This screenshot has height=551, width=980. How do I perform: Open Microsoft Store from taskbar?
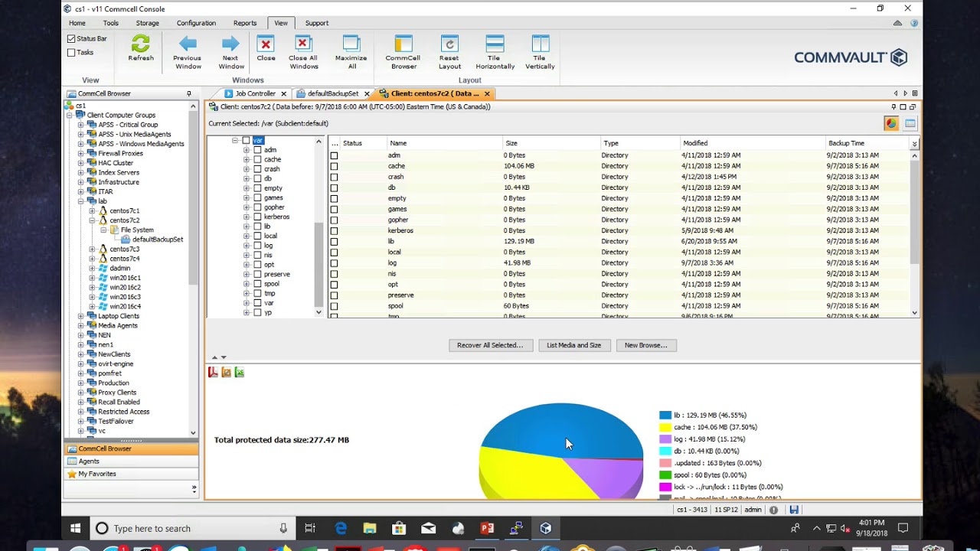[399, 528]
